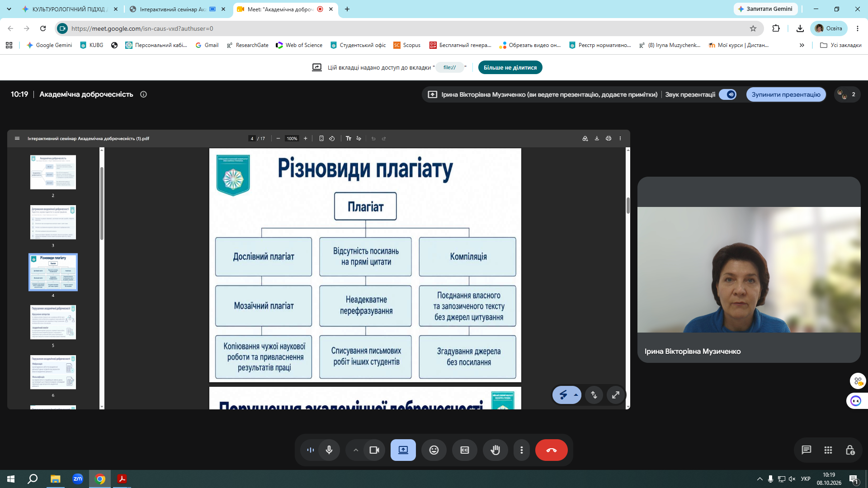Expand shared content to full screen

point(616,395)
